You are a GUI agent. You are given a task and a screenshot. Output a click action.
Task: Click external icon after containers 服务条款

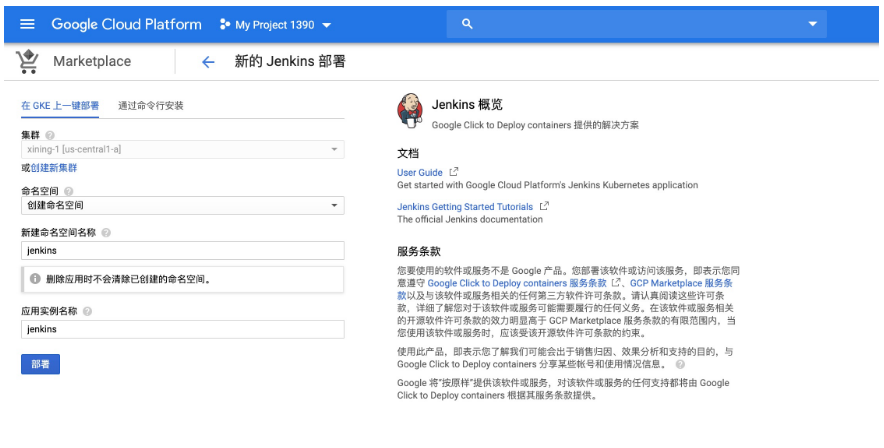coord(616,282)
